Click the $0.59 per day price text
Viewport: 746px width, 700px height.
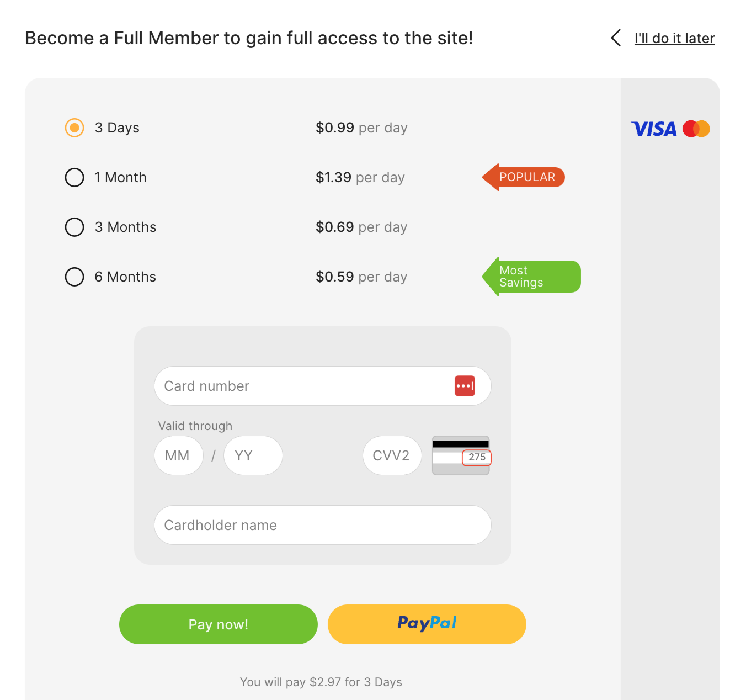[361, 277]
